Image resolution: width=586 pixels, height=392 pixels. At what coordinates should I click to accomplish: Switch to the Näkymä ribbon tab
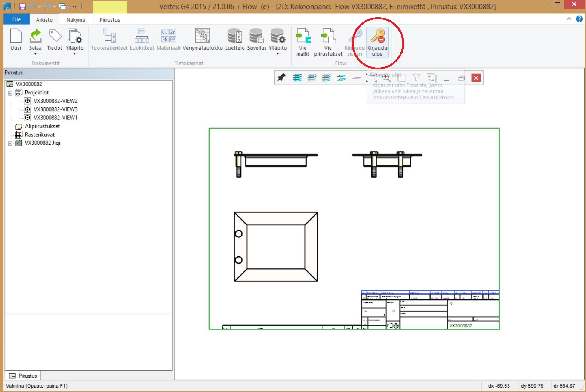pos(75,20)
